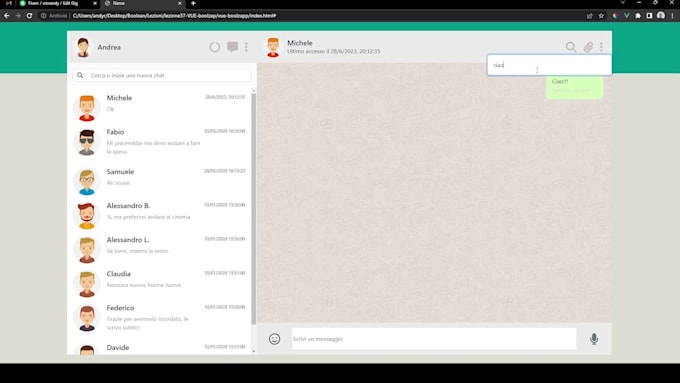Click the search messages magnifier in chat header
This screenshot has height=383, width=680.
point(571,47)
